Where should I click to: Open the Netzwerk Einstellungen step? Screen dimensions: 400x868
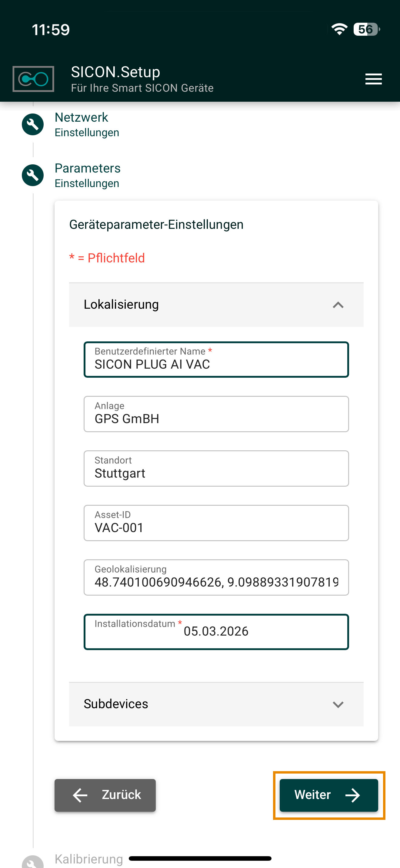87,124
